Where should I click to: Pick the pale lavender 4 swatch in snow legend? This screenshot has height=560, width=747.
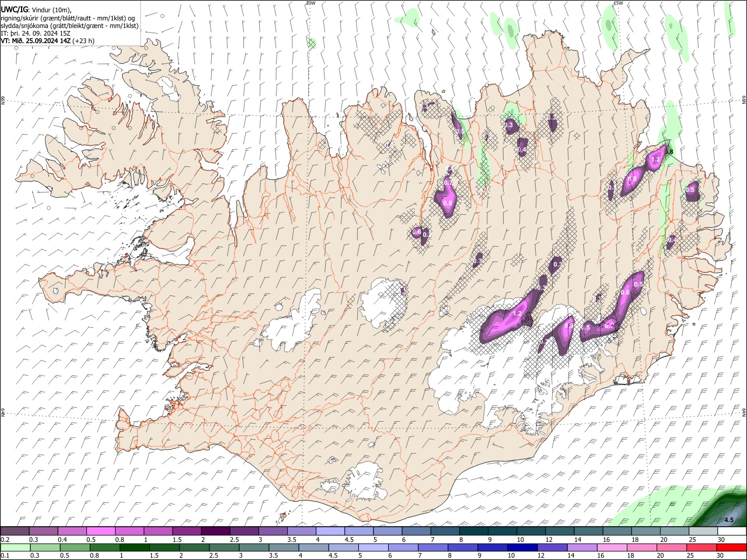pyautogui.click(x=330, y=531)
